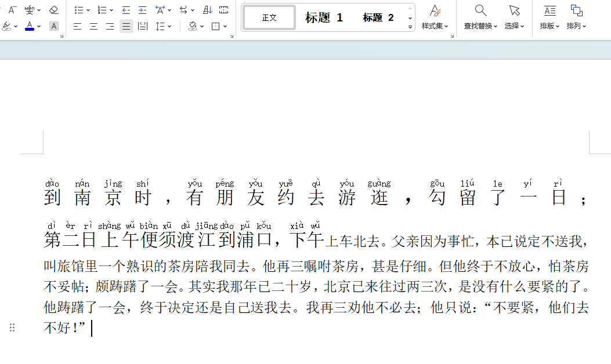Open the Select (选择) menu
The width and height of the screenshot is (611, 364).
point(514,16)
